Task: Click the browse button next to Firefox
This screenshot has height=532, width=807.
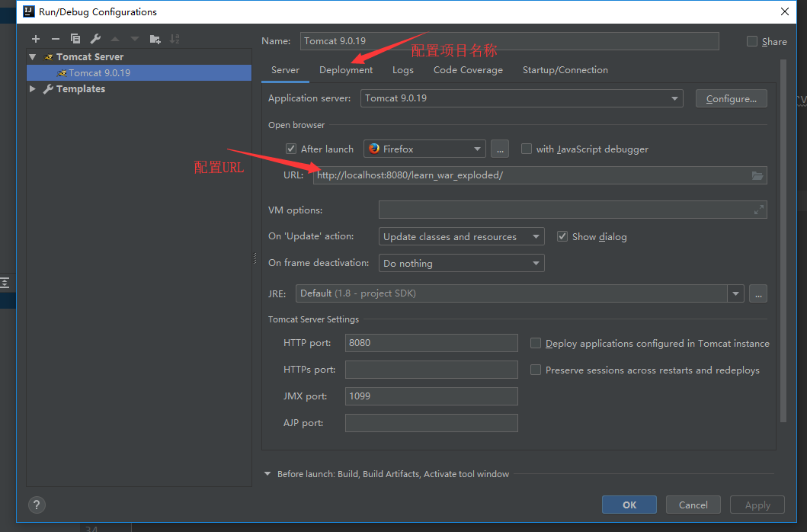Action: coord(500,149)
